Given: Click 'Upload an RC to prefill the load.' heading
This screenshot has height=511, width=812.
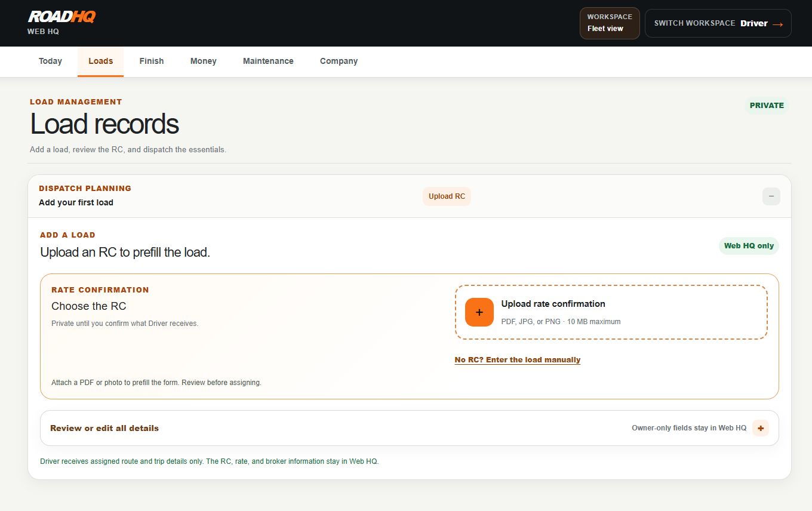Looking at the screenshot, I should coord(125,253).
